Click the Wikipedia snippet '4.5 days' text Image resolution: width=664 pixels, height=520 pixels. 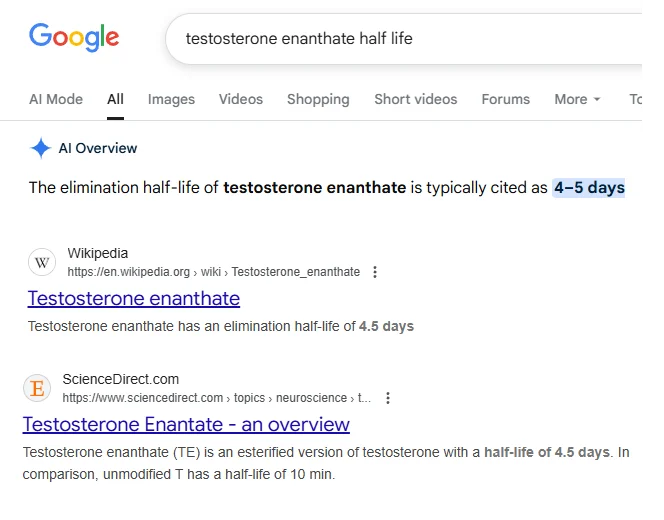[x=386, y=326]
